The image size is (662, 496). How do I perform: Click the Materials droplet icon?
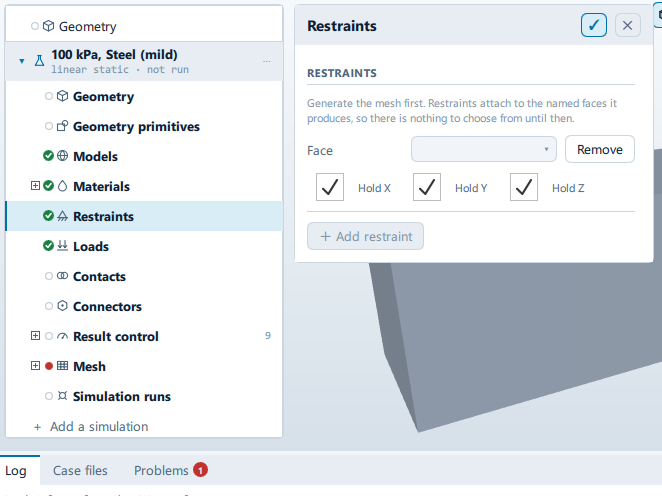[x=62, y=186]
